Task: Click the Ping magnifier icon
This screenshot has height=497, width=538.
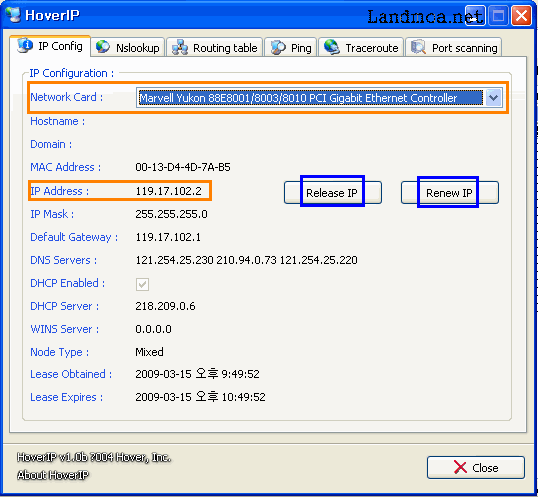Action: 278,47
